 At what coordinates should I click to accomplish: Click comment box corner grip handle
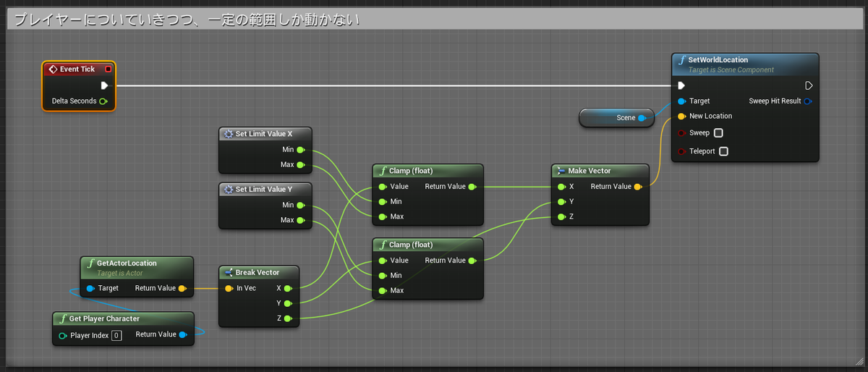click(859, 361)
